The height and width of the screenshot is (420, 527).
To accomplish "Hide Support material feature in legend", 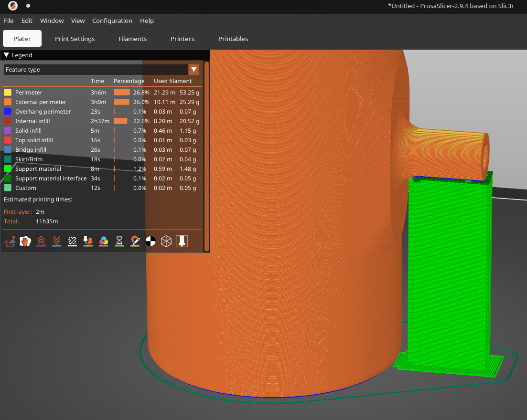I will pos(38,169).
